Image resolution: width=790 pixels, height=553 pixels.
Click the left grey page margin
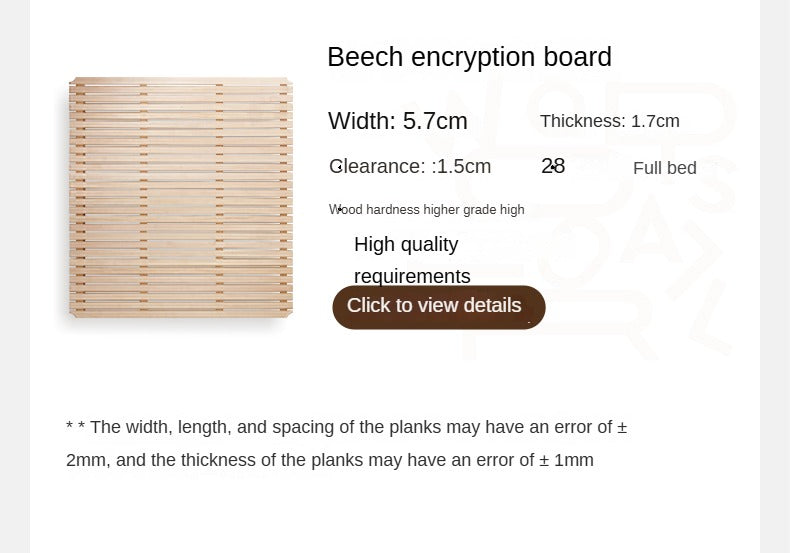(x=15, y=276)
